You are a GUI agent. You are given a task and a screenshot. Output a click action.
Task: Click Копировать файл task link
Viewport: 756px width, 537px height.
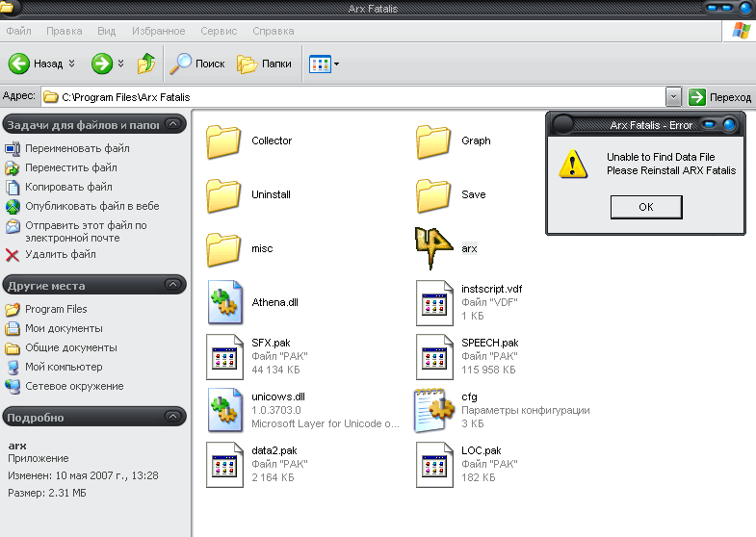(x=68, y=187)
